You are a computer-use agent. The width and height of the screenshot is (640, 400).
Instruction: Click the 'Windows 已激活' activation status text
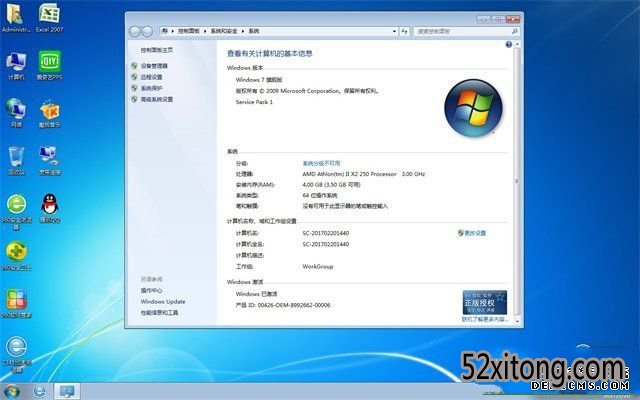(x=256, y=294)
